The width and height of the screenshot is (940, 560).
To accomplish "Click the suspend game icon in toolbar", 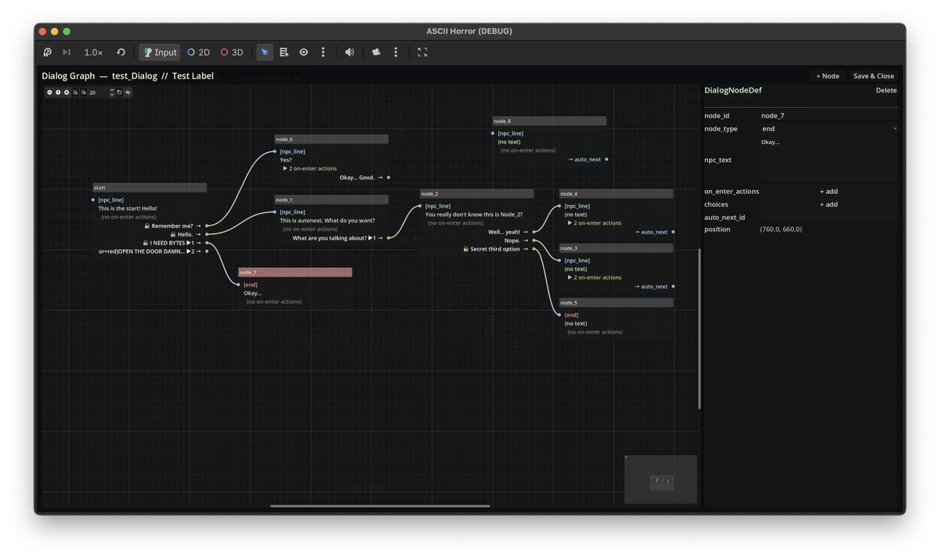I will click(x=48, y=52).
